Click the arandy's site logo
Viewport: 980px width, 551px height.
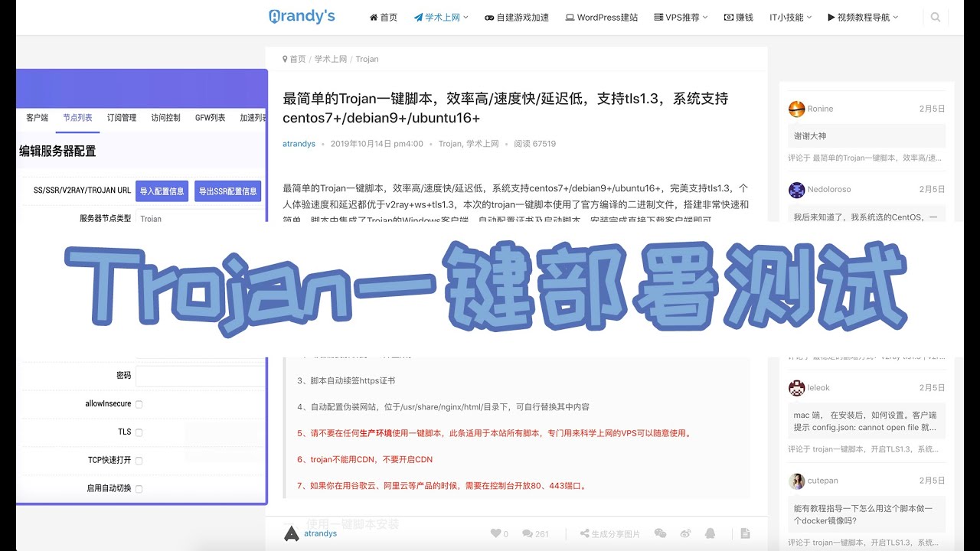tap(302, 16)
